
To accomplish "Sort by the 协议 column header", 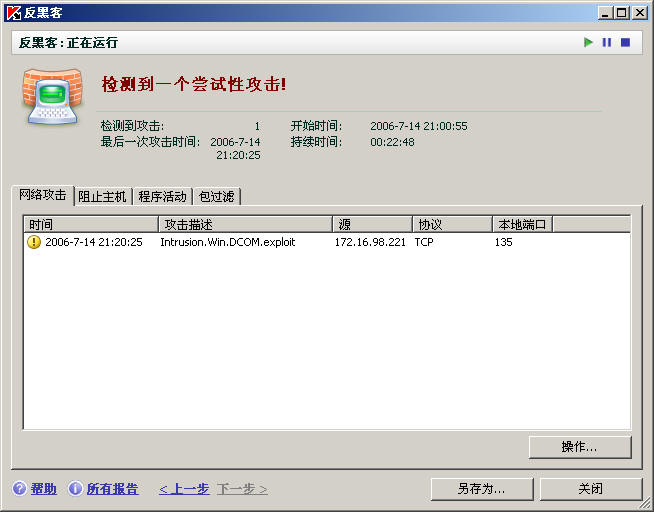I will [452, 224].
